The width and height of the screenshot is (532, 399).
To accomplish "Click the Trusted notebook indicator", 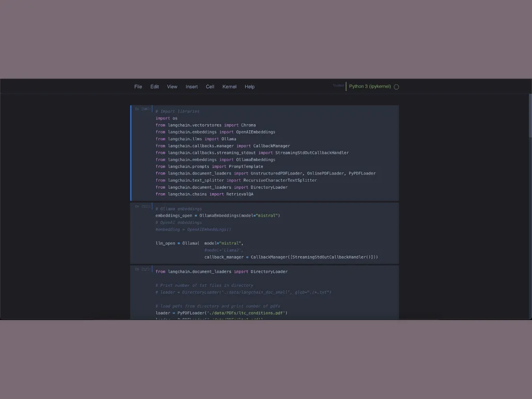I will (x=338, y=86).
